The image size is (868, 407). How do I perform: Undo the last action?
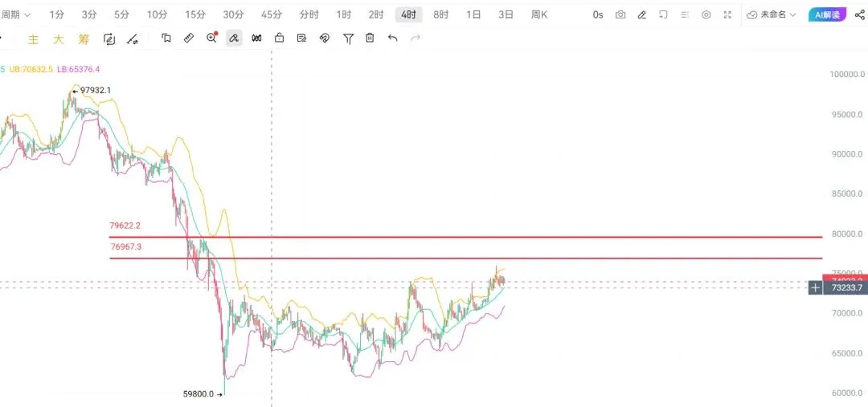392,39
